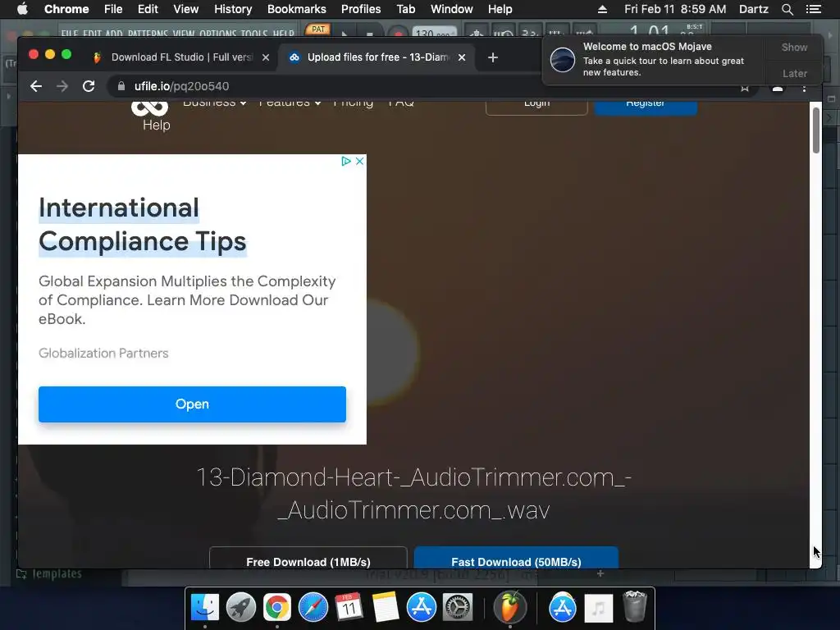Viewport: 840px width, 630px height.
Task: Open System Preferences gear in dock
Action: click(457, 608)
